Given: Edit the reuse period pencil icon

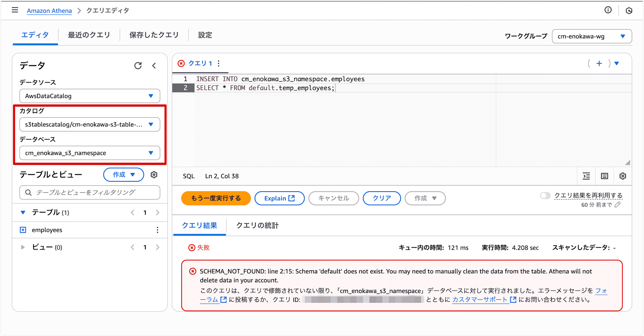Looking at the screenshot, I should 617,205.
